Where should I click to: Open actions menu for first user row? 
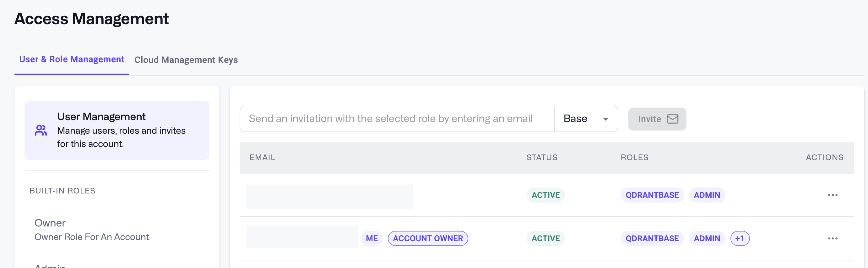pos(832,195)
